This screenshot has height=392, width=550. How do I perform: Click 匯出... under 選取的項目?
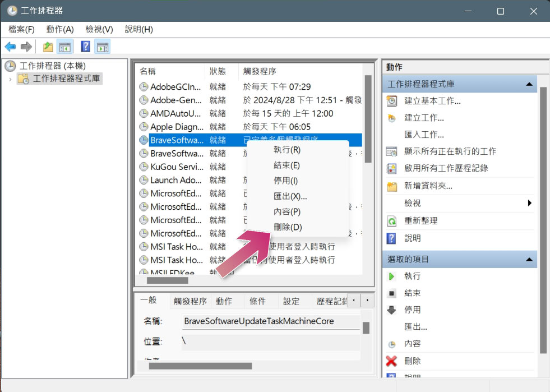point(415,327)
